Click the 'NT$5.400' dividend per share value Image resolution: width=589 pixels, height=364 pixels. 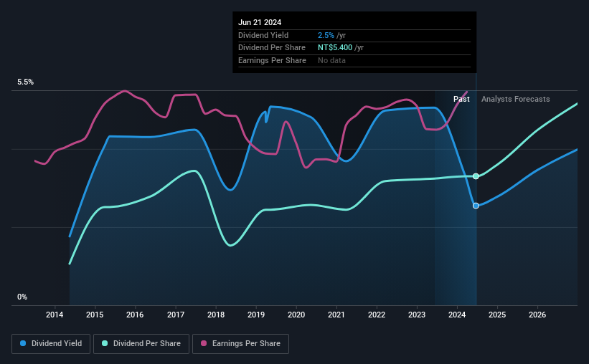[335, 48]
